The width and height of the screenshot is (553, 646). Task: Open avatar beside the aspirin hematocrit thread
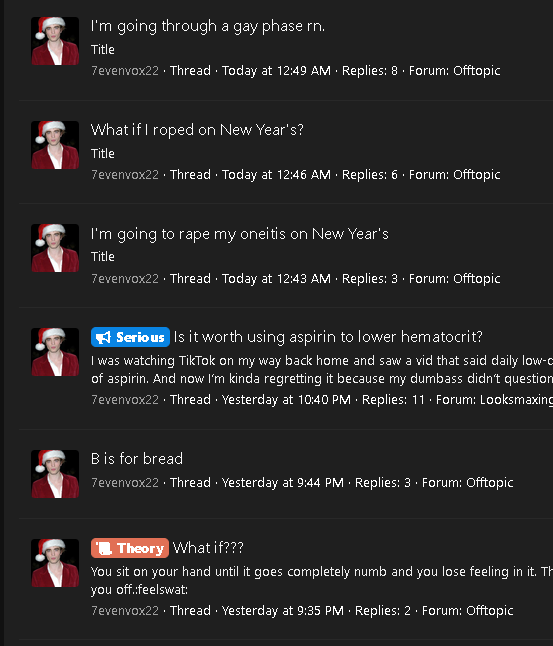click(x=55, y=352)
